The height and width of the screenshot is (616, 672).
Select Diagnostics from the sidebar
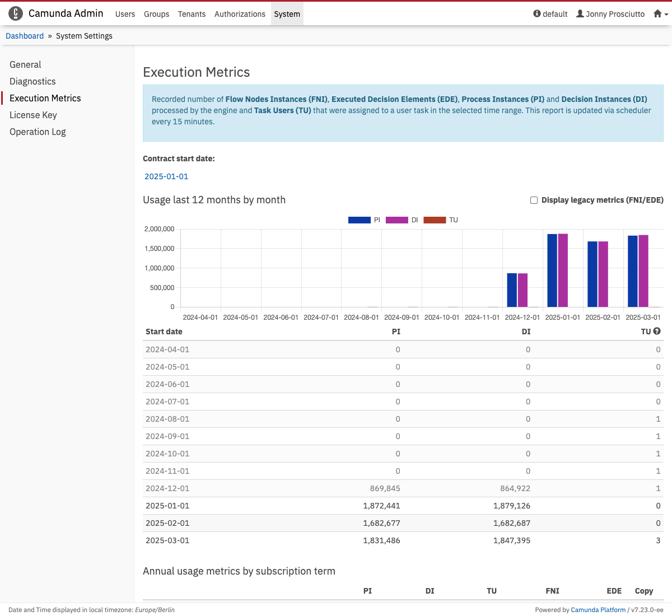click(32, 81)
